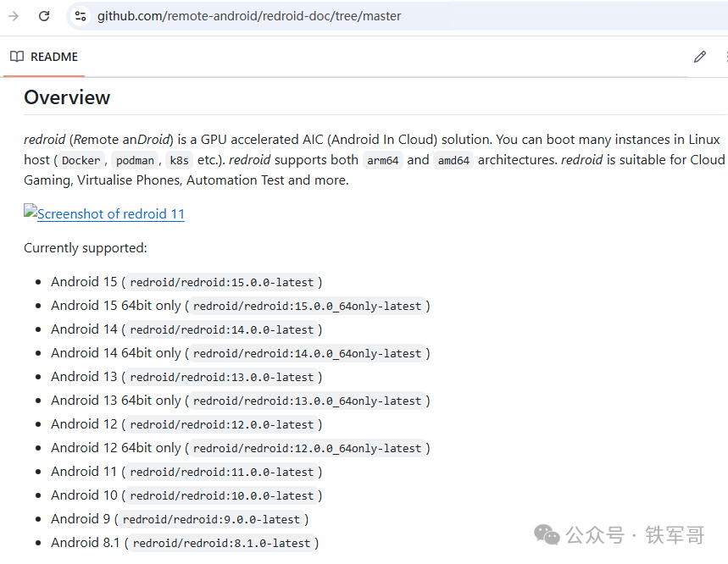Screen dimensions: 728x564
Task: Select the README tab
Action: (44, 57)
